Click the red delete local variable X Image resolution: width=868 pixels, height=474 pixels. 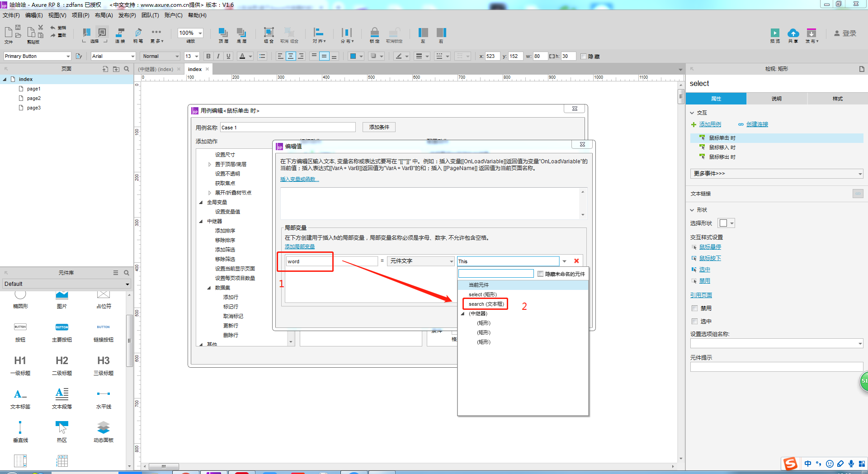[x=576, y=261]
